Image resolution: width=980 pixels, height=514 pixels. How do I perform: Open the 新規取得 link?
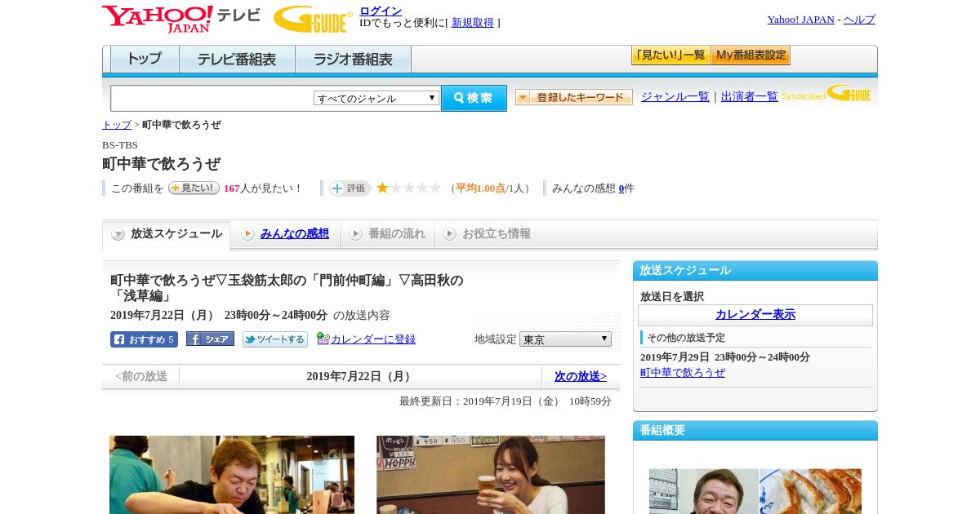(x=473, y=23)
